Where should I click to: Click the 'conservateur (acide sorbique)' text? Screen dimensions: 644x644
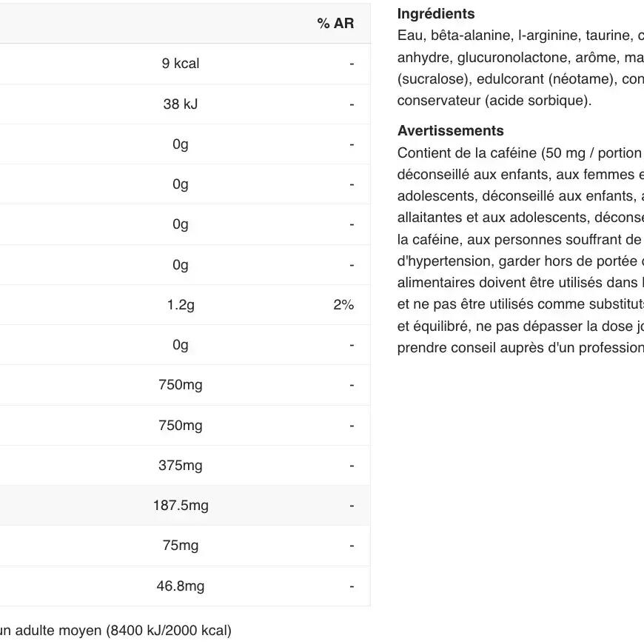pos(494,101)
